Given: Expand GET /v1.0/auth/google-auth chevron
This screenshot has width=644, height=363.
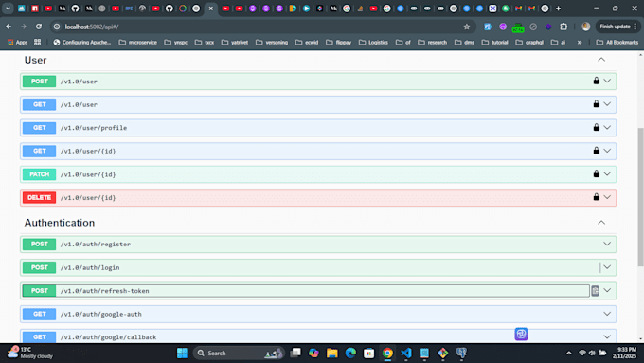Looking at the screenshot, I should point(607,314).
